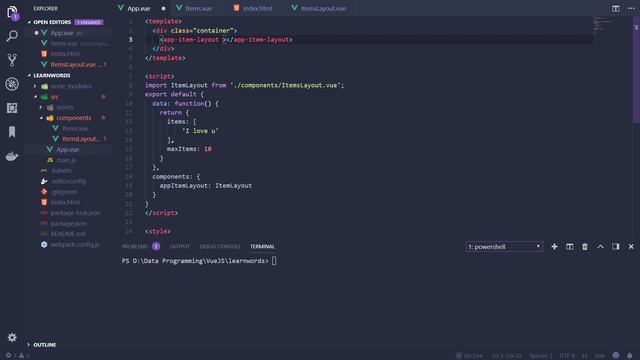Change indentation via Spaces: 2
Viewport: 640px width, 360px height.
tap(541, 356)
